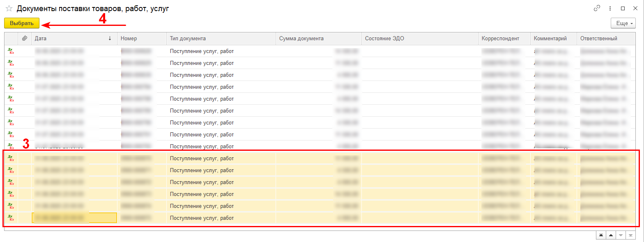Open the vertical three-dots menu
The width and height of the screenshot is (644, 242).
[x=610, y=8]
